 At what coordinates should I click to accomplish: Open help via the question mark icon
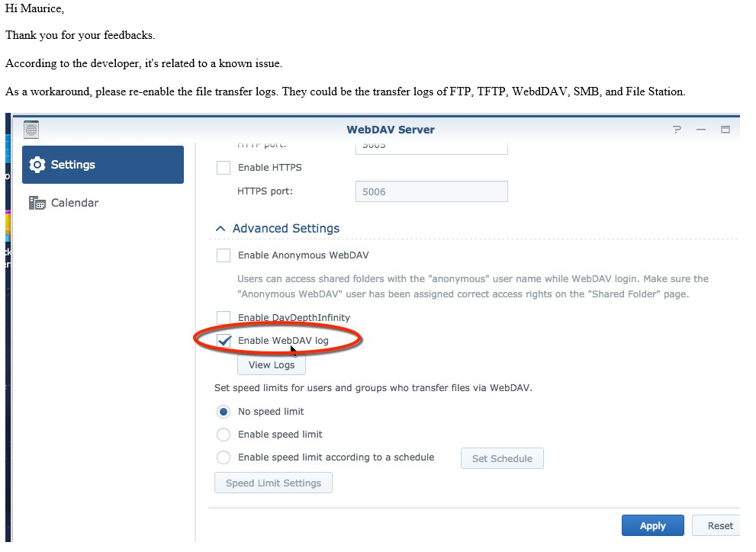pos(677,130)
